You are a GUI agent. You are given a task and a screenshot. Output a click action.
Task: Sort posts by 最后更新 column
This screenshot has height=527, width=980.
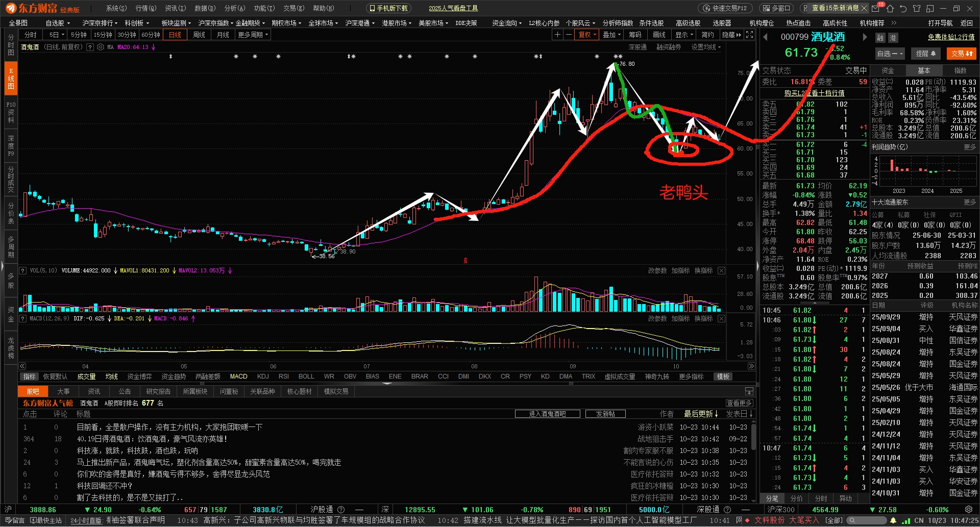point(701,414)
